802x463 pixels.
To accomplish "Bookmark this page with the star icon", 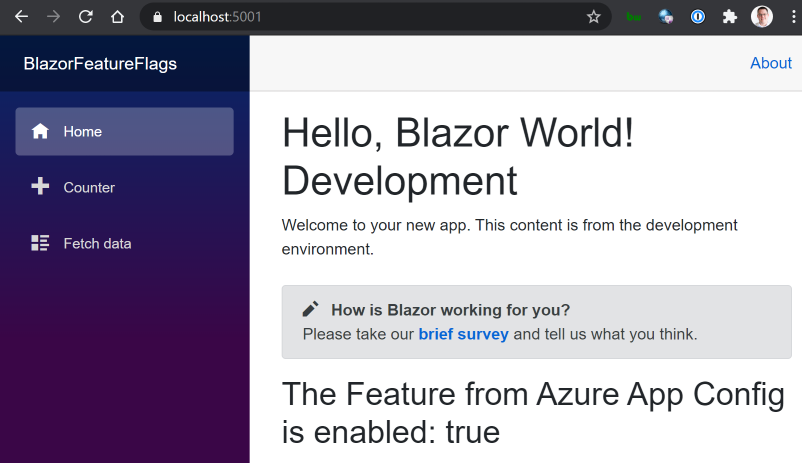I will 593,17.
